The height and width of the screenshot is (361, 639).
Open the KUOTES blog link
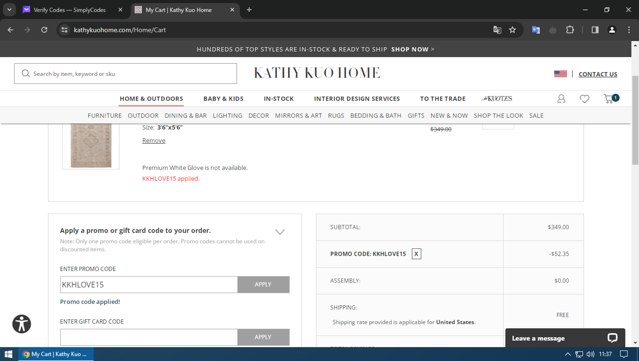point(497,99)
